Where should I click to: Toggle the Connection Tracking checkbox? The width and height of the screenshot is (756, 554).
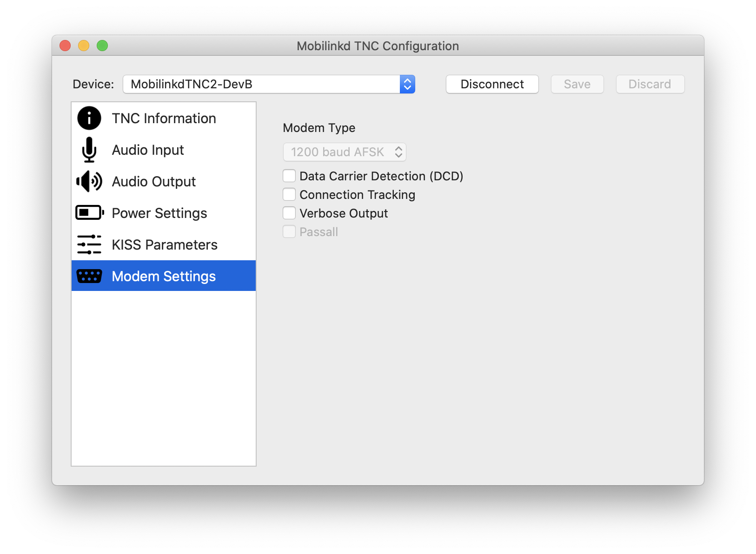pyautogui.click(x=289, y=194)
